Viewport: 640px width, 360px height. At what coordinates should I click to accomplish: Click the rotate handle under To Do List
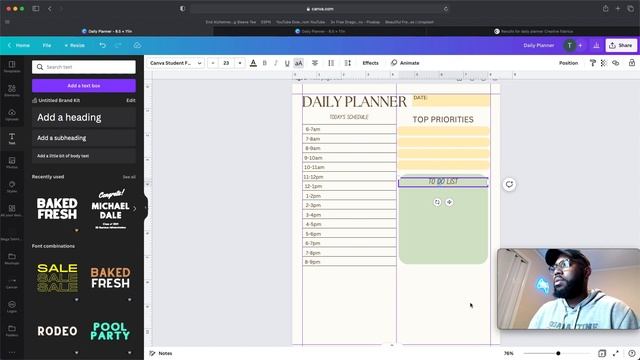pos(437,202)
